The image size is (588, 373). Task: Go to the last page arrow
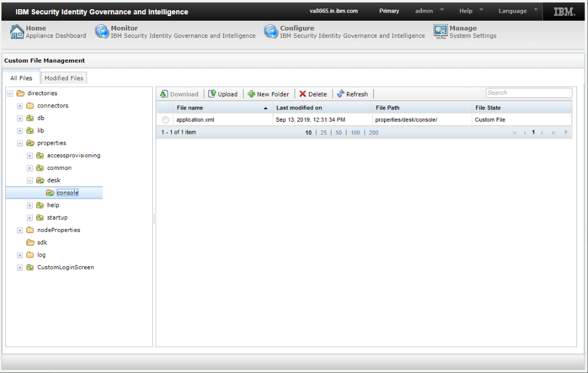tap(554, 133)
